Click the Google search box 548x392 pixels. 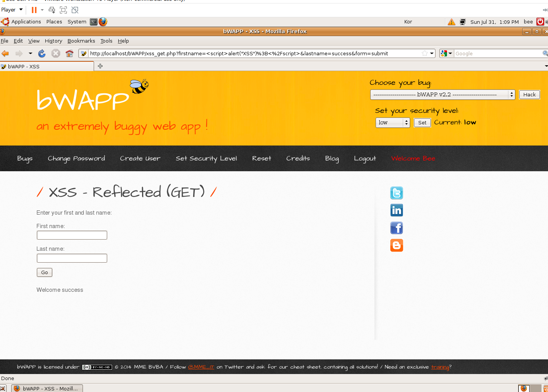point(498,53)
